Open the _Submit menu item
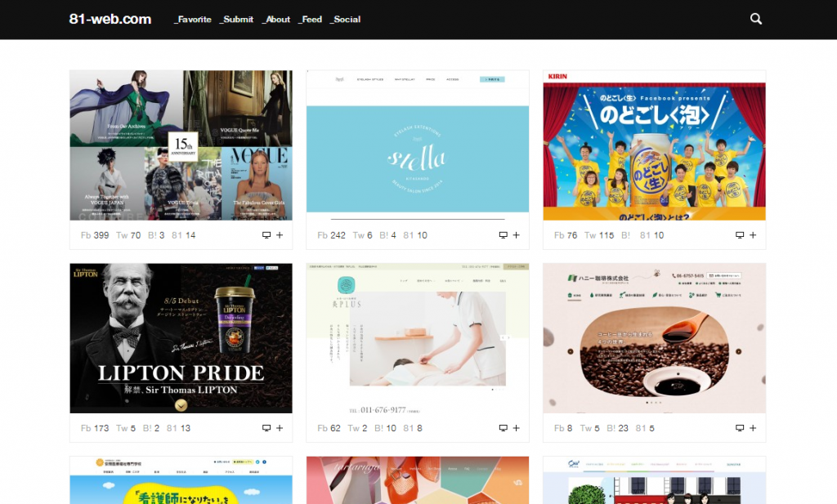This screenshot has width=837, height=504. coord(236,20)
